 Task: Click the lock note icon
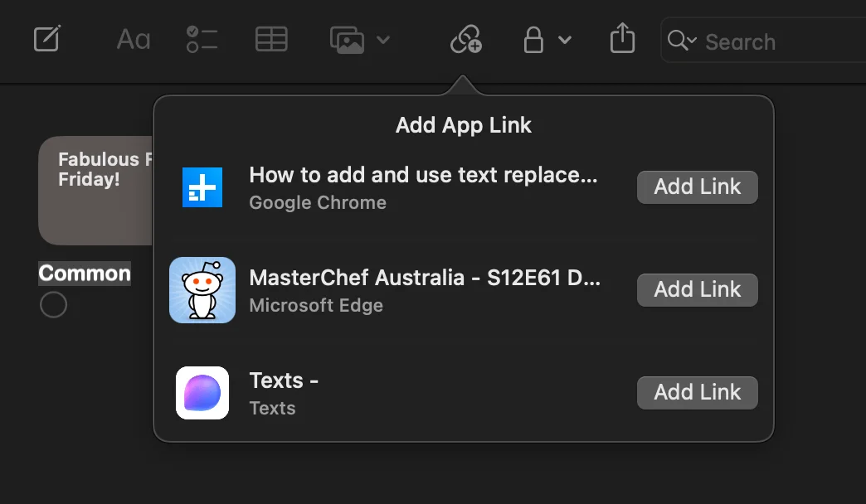[x=535, y=39]
